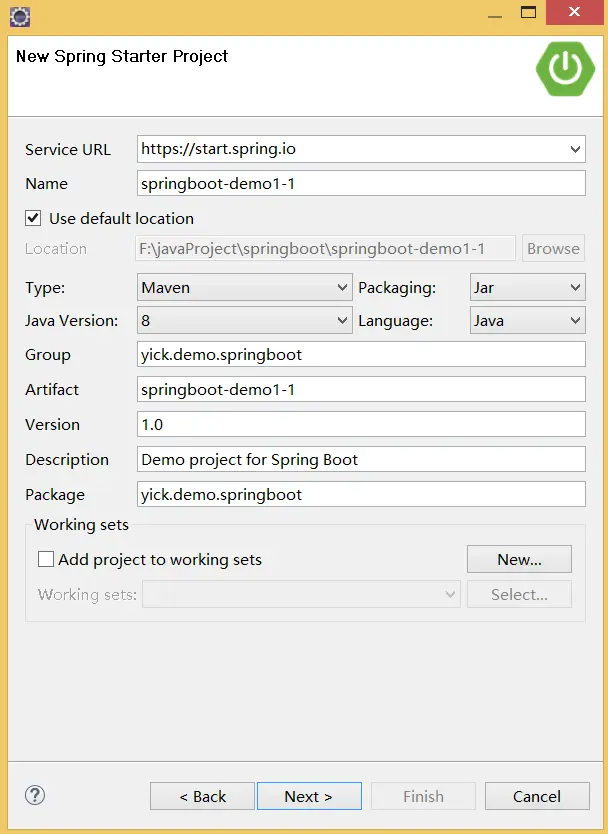This screenshot has width=608, height=834.
Task: Click the Group input field
Action: [361, 354]
